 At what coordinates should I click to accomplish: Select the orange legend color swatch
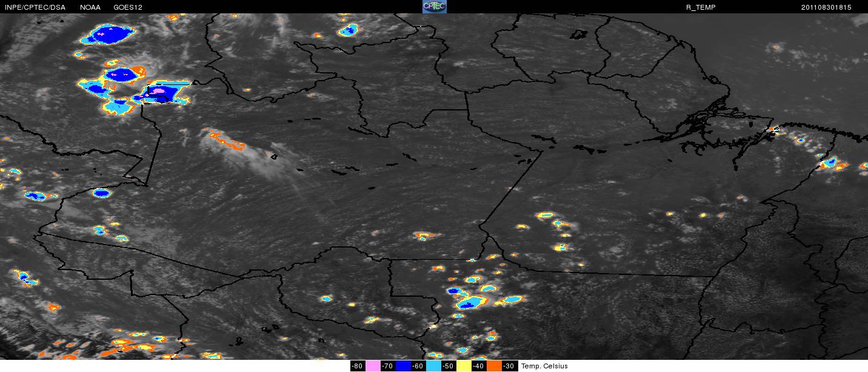(x=495, y=366)
